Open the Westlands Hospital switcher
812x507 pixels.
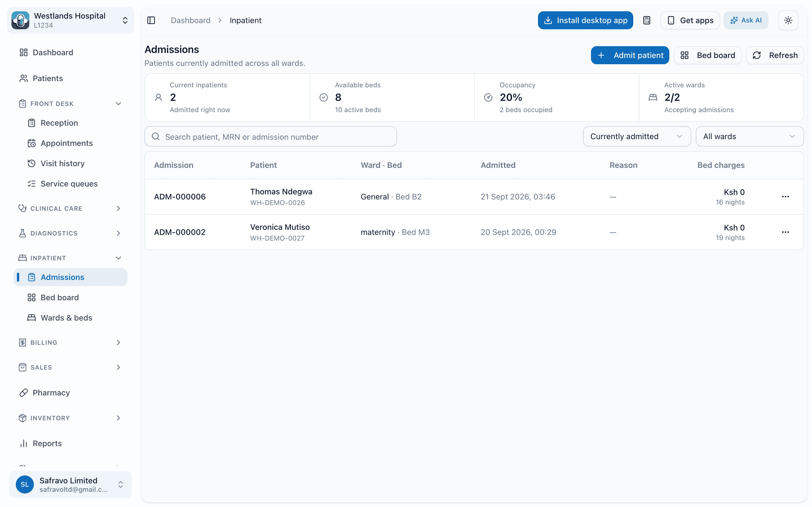(70, 20)
